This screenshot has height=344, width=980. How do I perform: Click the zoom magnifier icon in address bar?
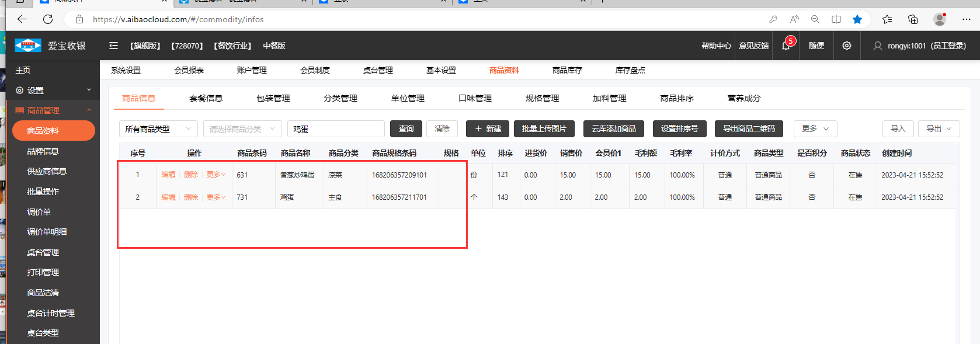pyautogui.click(x=815, y=19)
